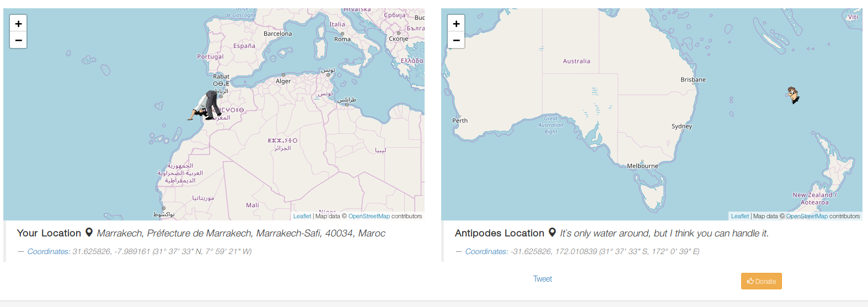Click the Coordinates label under Antipodes Location
868x307 pixels.
coord(486,251)
